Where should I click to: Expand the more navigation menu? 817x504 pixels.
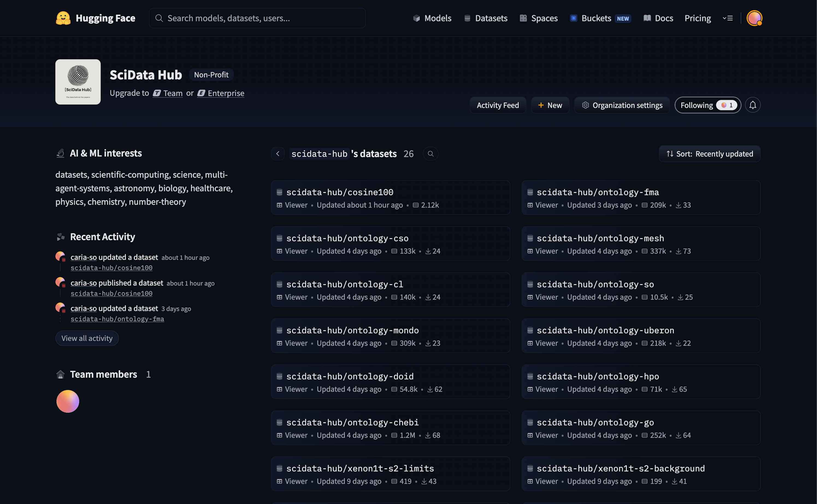tap(728, 18)
